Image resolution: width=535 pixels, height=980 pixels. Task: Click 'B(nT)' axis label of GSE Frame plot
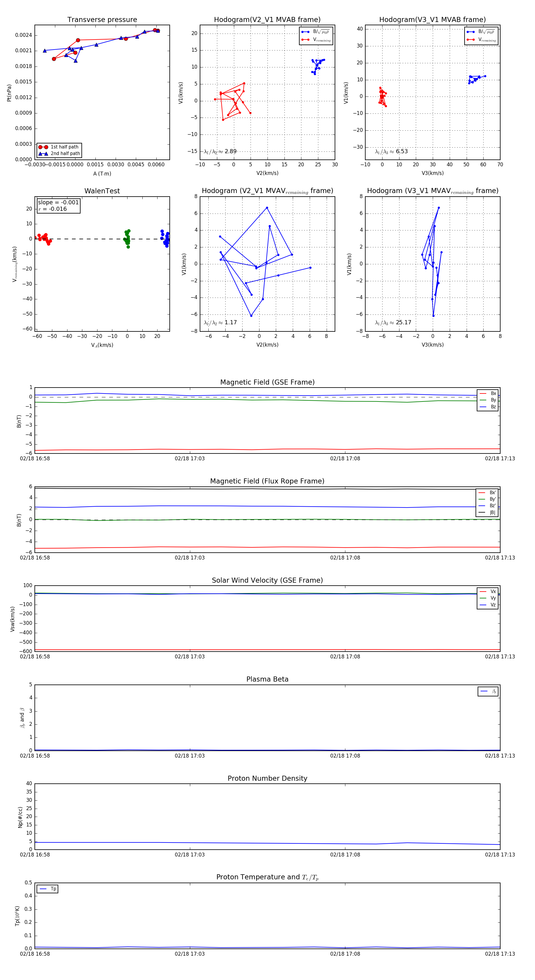click(19, 421)
